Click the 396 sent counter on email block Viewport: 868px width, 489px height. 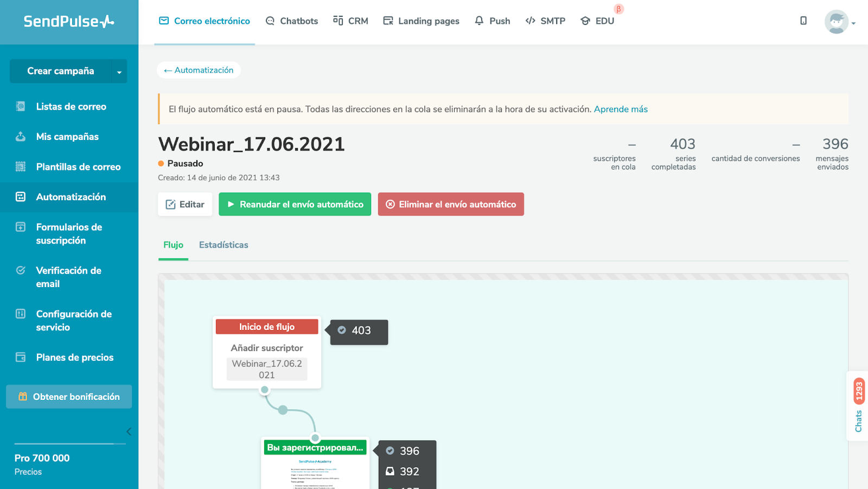click(403, 451)
